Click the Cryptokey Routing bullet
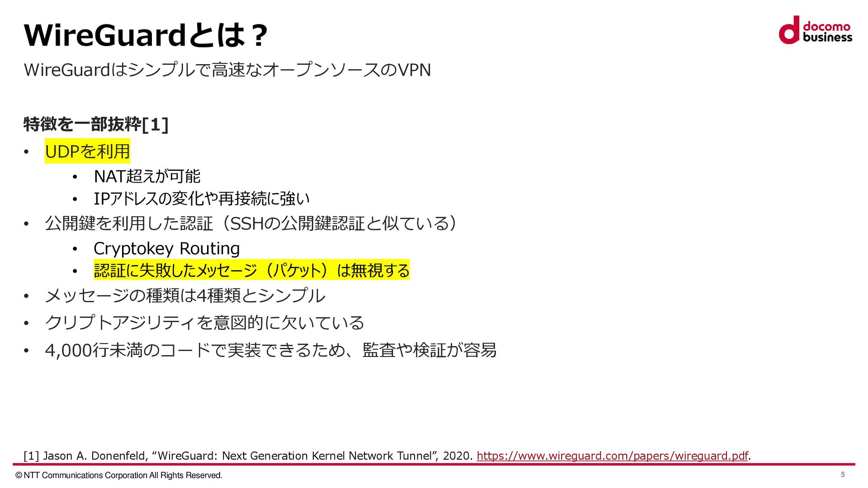868x488 pixels. [x=166, y=249]
